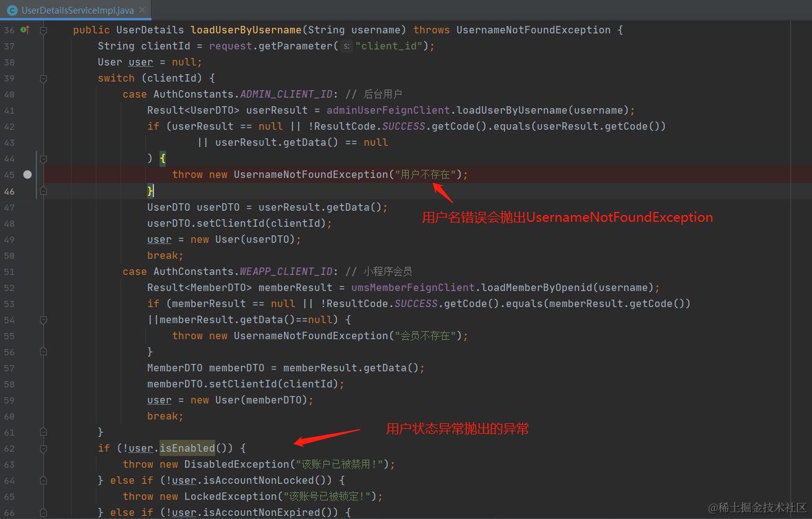Fold the member check block at line 54
The image size is (812, 519).
(x=43, y=319)
